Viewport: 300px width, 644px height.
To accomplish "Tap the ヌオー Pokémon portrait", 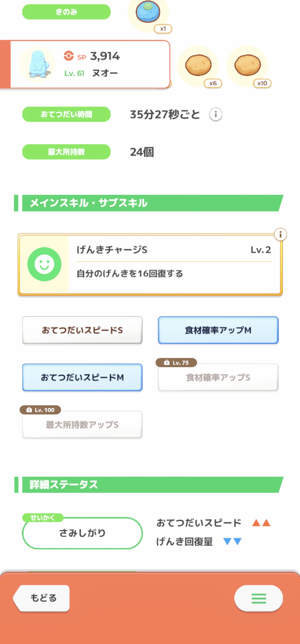I will coord(37,64).
